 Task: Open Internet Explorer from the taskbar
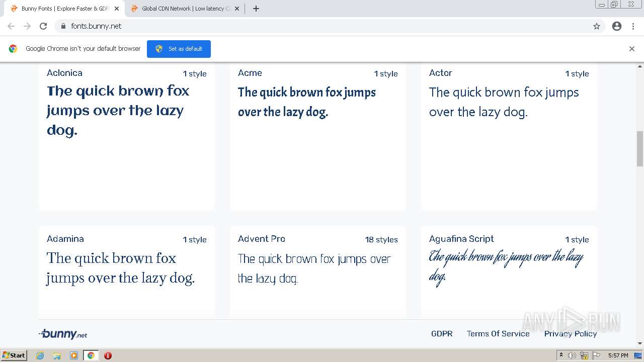pyautogui.click(x=40, y=355)
